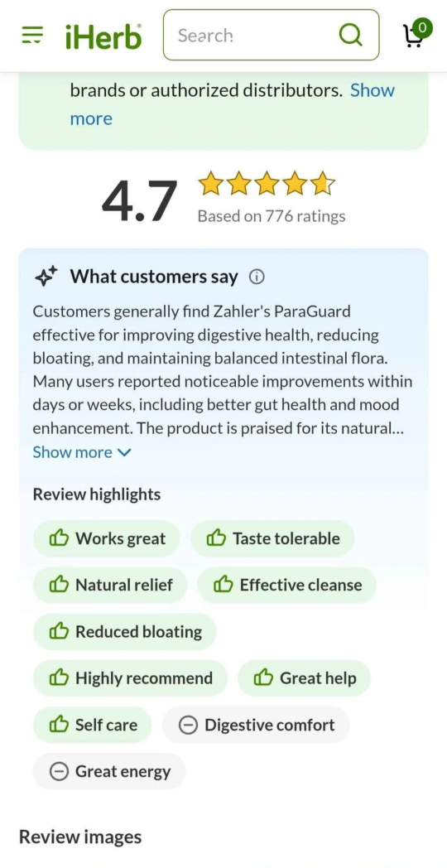Choose the Great help highlight
The image size is (447, 868).
[x=304, y=678]
